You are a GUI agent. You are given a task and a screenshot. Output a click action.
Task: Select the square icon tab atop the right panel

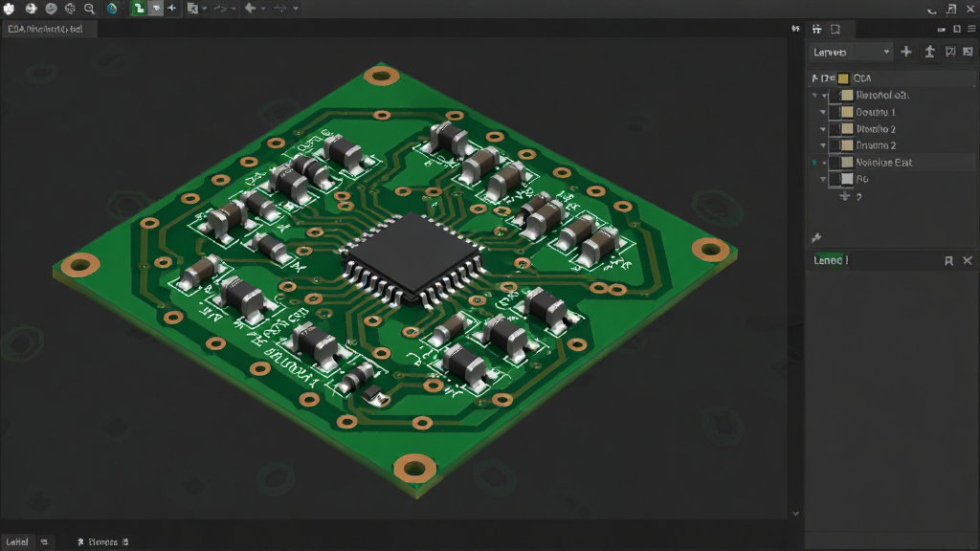point(835,29)
